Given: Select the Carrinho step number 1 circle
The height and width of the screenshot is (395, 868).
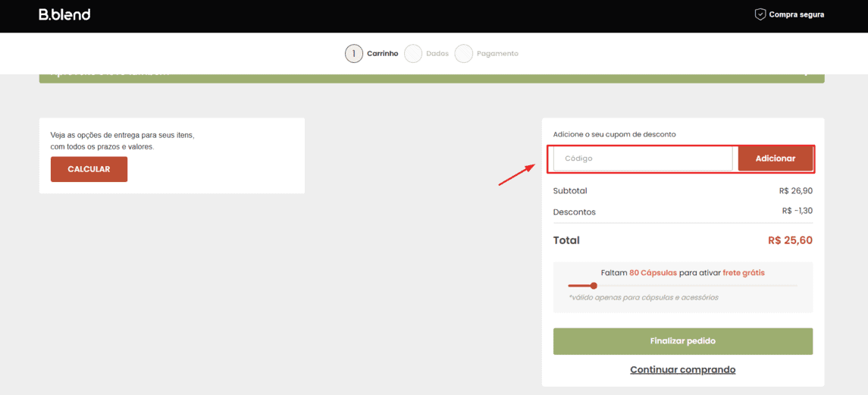Looking at the screenshot, I should coord(354,54).
